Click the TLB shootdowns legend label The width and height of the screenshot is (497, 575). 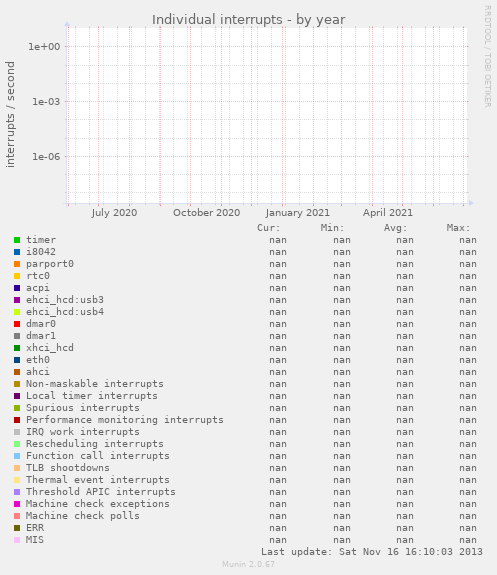coord(68,468)
